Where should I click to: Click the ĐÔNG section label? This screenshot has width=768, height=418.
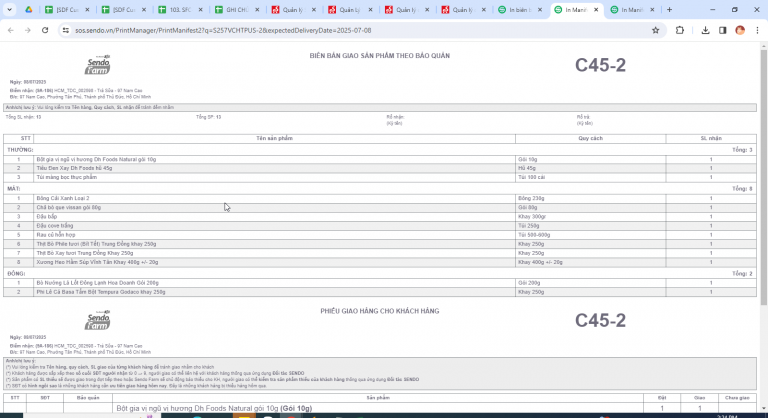[16, 274]
